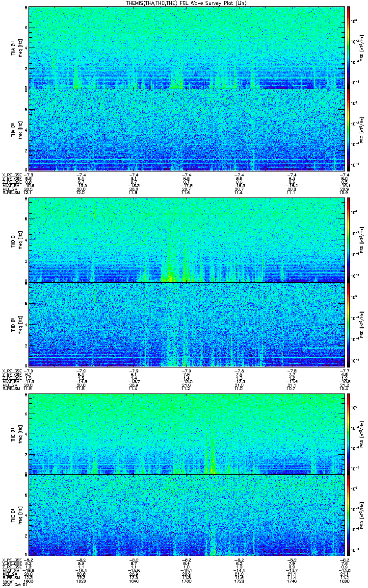This screenshot has height=588, width=368.
Task: Click the 1720 time tick
Action: pyautogui.click(x=239, y=582)
